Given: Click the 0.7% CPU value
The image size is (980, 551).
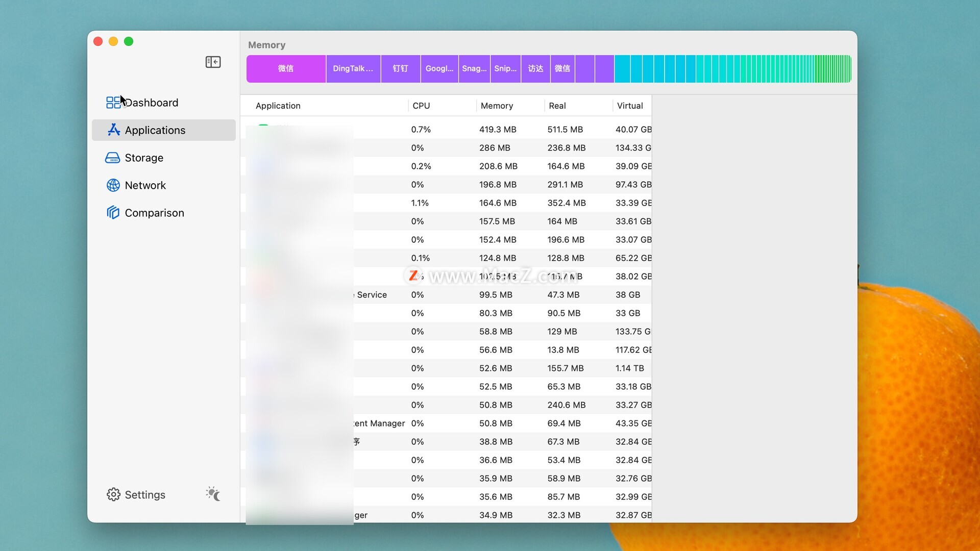Looking at the screenshot, I should [421, 130].
